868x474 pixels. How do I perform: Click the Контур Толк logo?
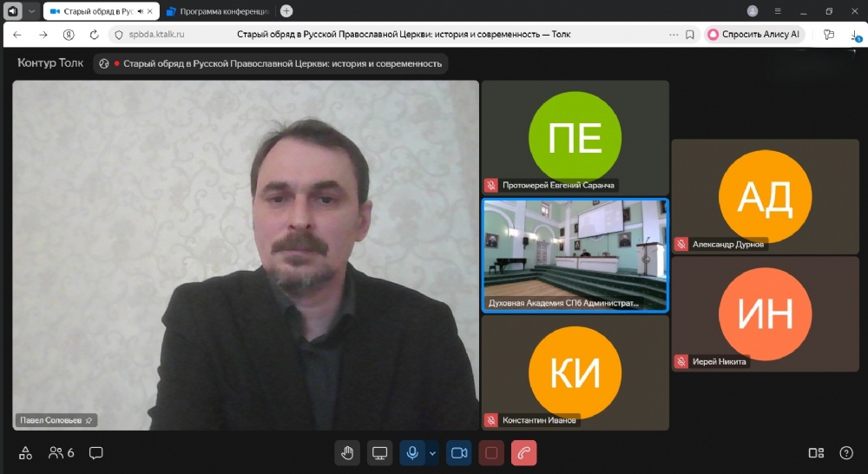pos(50,63)
